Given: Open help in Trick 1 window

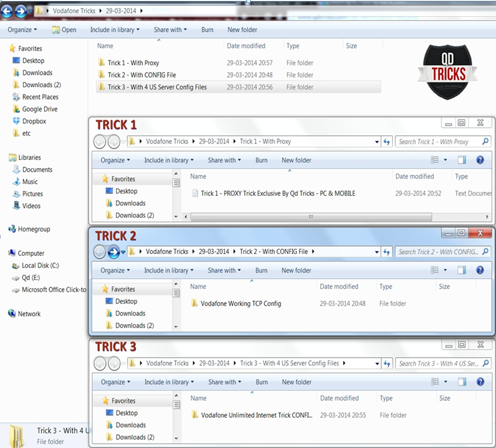Looking at the screenshot, I should (480, 160).
